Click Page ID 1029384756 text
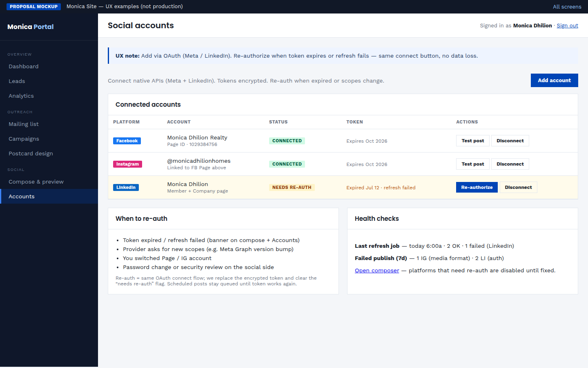This screenshot has height=368, width=588. pyautogui.click(x=192, y=144)
